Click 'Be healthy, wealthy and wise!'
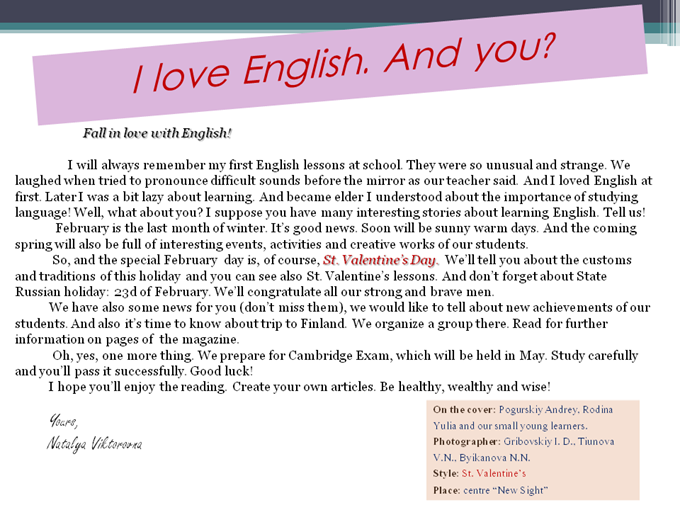 pyautogui.click(x=465, y=386)
